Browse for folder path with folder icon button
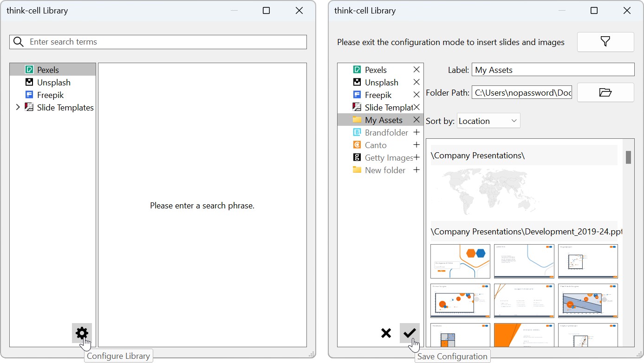 pos(605,92)
